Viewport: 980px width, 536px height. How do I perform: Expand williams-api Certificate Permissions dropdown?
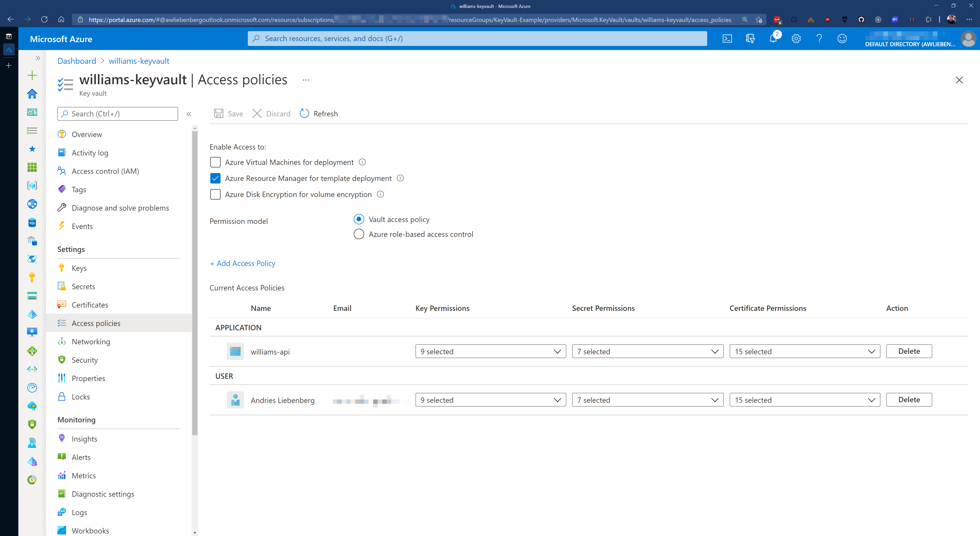(x=804, y=351)
